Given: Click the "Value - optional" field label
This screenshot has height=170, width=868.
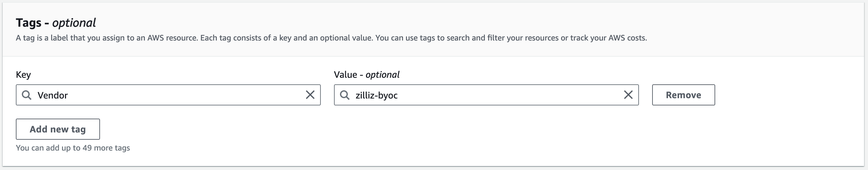Looking at the screenshot, I should [366, 75].
